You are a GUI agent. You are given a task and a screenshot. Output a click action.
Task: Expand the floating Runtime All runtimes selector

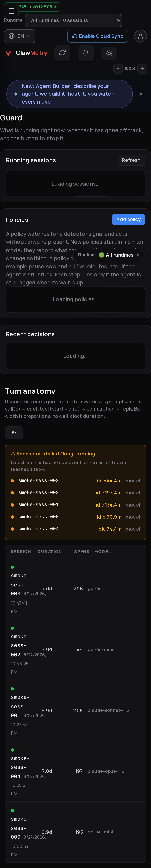[x=109, y=255]
